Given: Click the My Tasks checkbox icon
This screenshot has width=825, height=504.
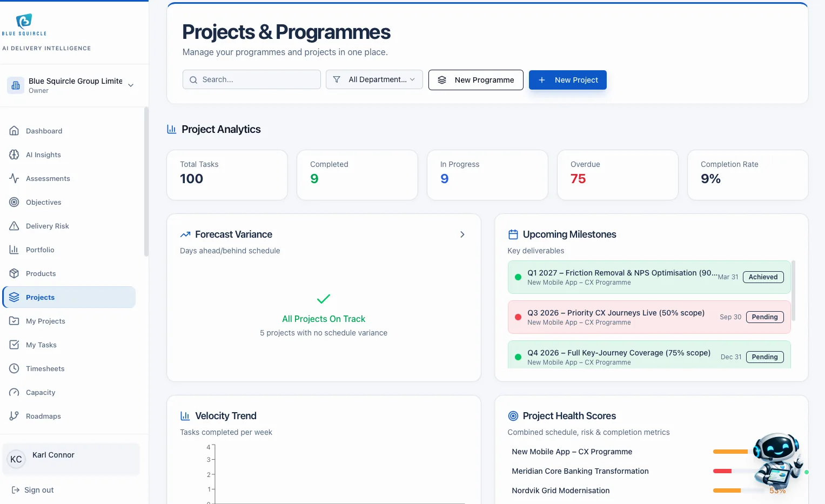Looking at the screenshot, I should [x=14, y=345].
